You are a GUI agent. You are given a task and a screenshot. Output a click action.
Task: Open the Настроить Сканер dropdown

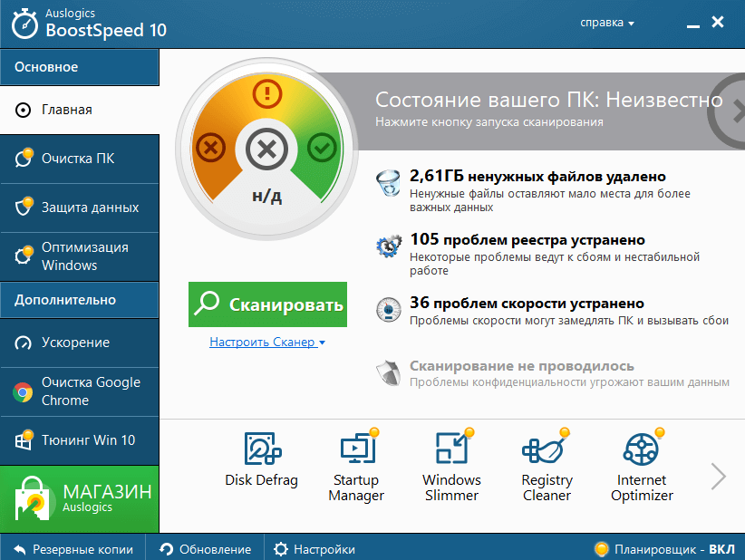tap(266, 343)
